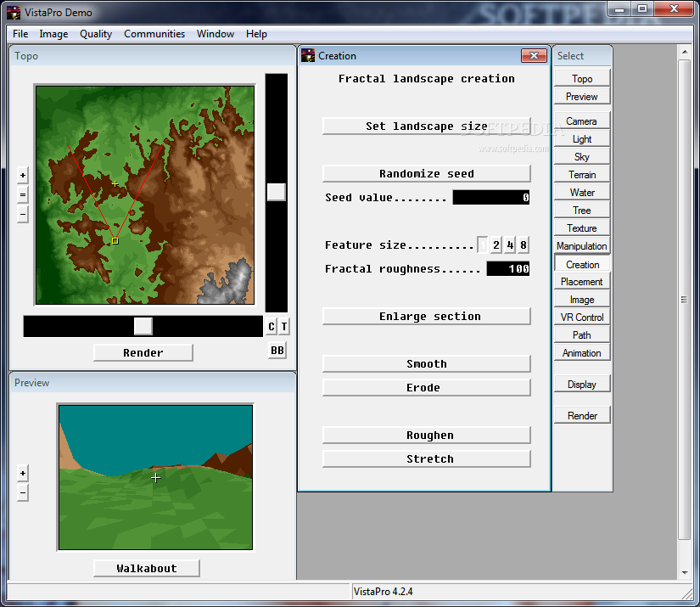Click Enlarge section button
Viewport: 700px width, 607px height.
point(427,316)
